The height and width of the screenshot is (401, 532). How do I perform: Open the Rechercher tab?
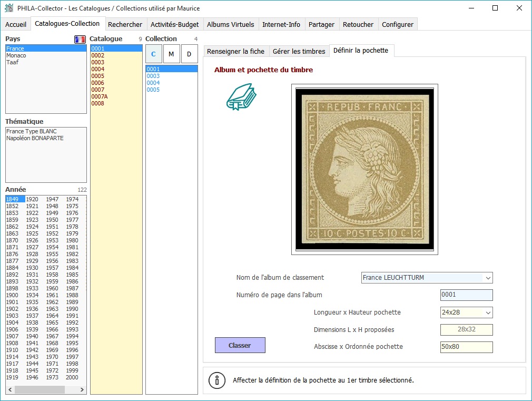(x=125, y=24)
